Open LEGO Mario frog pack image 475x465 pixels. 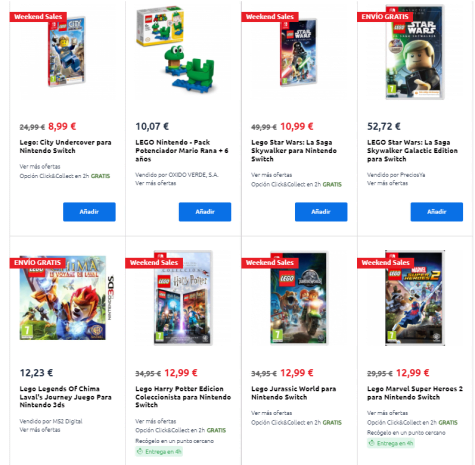pyautogui.click(x=176, y=50)
